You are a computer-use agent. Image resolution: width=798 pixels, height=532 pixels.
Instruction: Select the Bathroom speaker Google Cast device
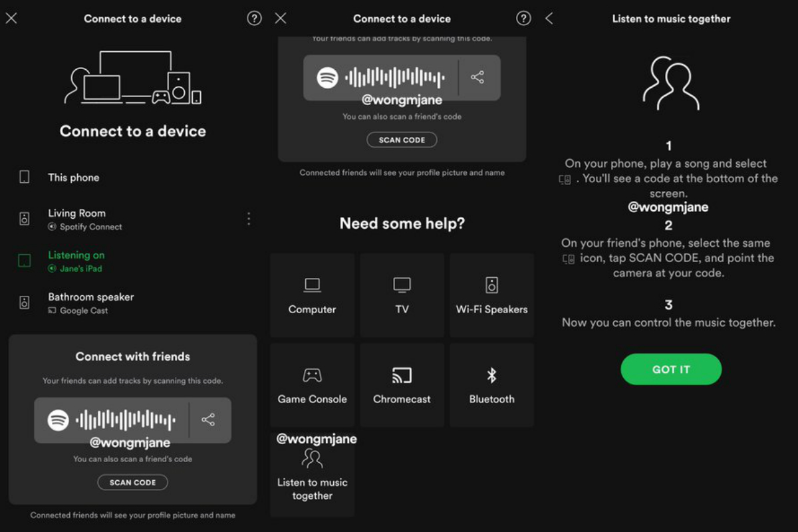133,303
